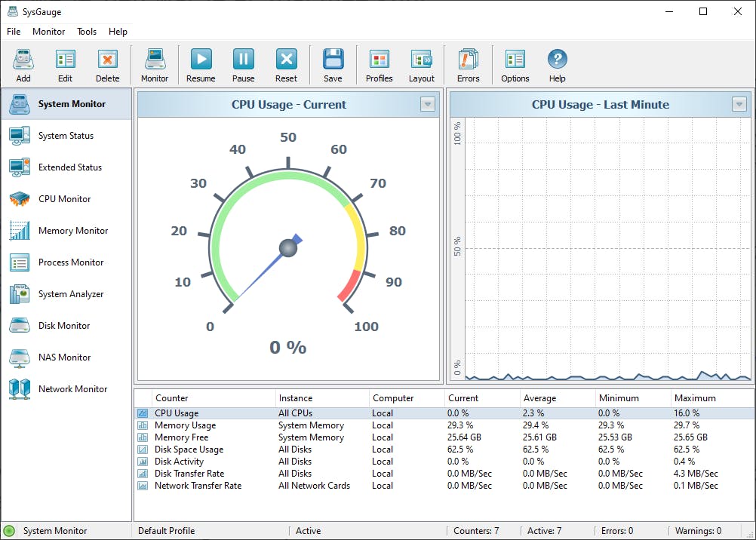Select the Disk Activity counter row
Viewport: 756px width, 540px height.
click(179, 462)
